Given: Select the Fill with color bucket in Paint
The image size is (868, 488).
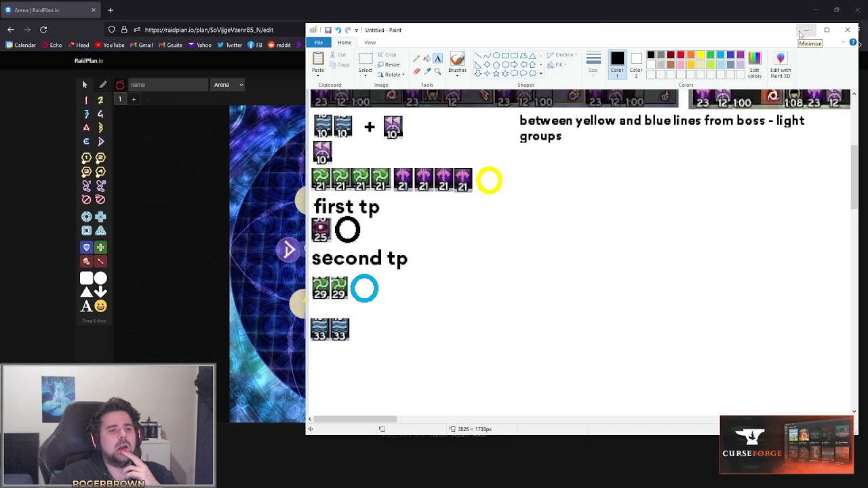Looking at the screenshot, I should [427, 59].
